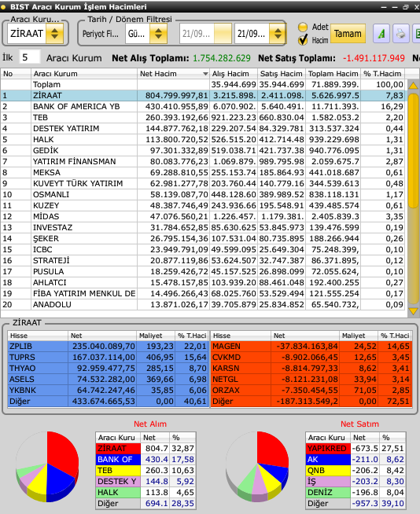420x514 pixels.
Task: Toggle sort arrow on Net Hacim column
Action: click(x=205, y=74)
